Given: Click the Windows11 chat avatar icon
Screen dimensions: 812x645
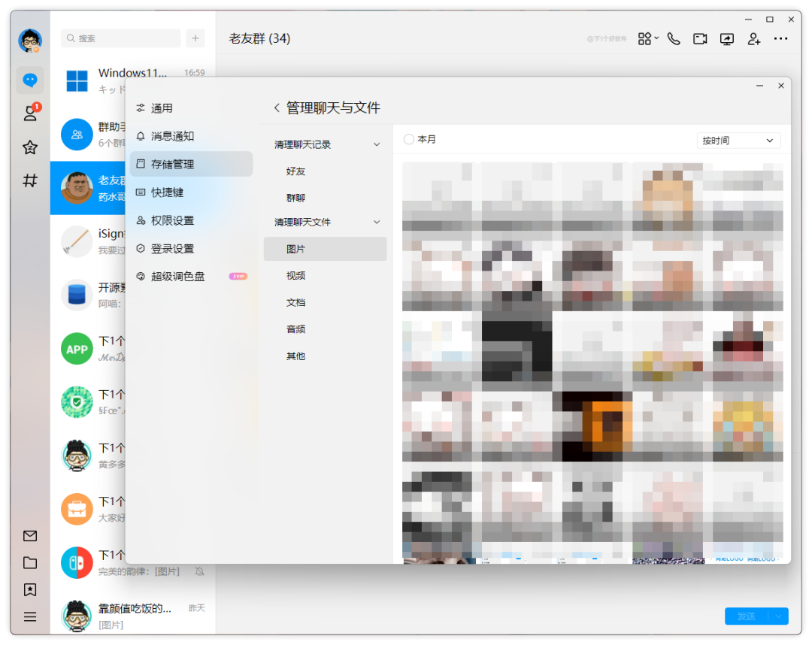Looking at the screenshot, I should tap(77, 80).
